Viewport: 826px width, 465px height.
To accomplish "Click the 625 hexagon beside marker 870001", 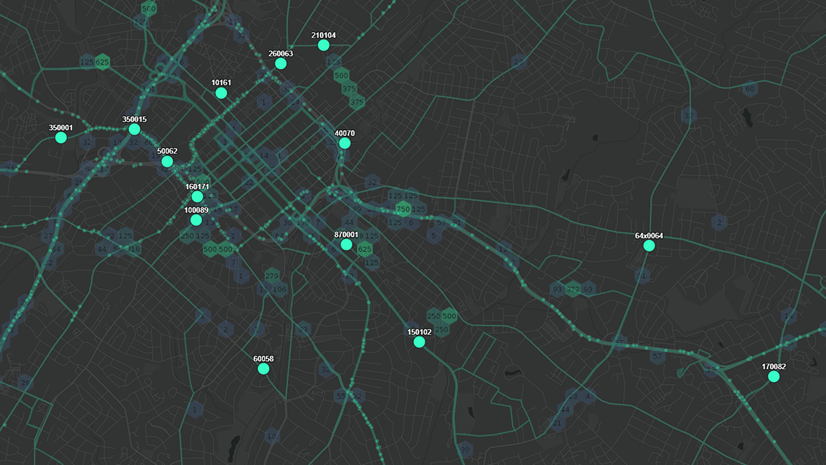I will [365, 249].
